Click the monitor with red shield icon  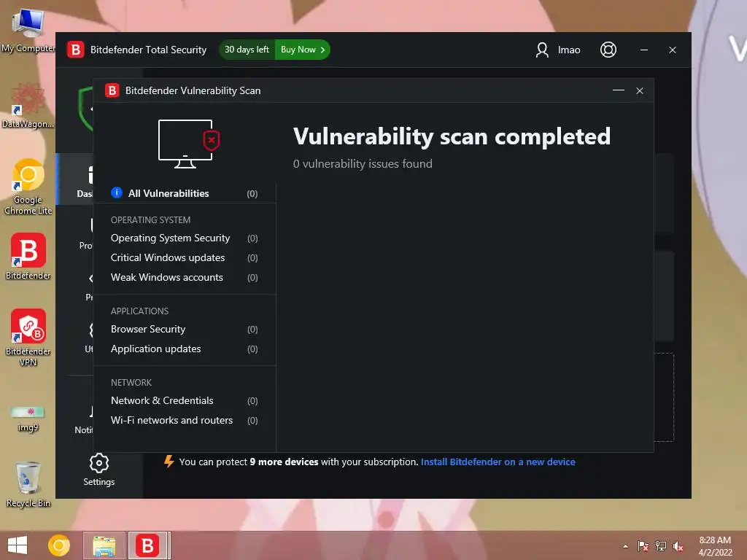point(189,144)
